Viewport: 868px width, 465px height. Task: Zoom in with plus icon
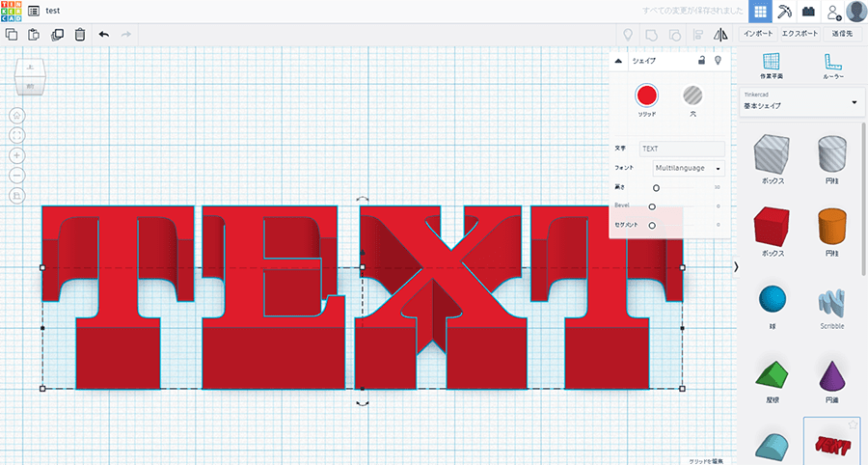click(x=17, y=155)
